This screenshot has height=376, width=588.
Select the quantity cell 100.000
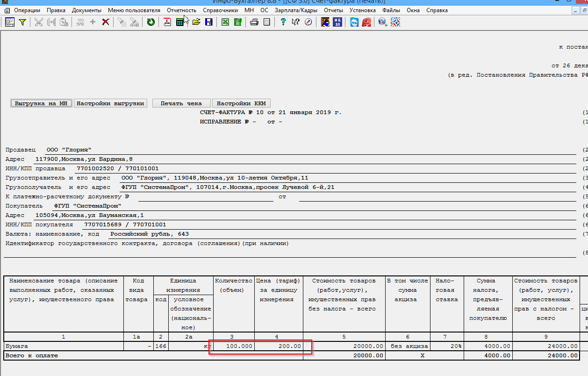(x=234, y=346)
